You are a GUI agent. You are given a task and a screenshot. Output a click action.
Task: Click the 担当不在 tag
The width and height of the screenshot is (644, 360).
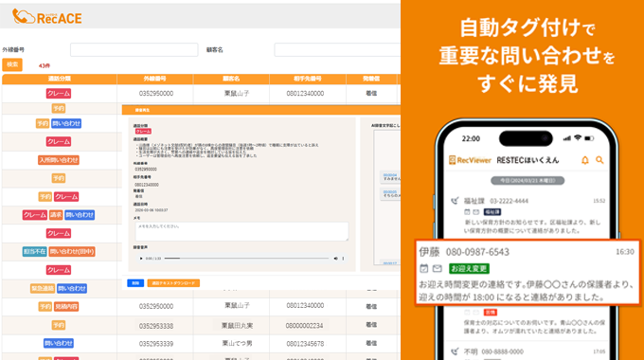[34, 251]
